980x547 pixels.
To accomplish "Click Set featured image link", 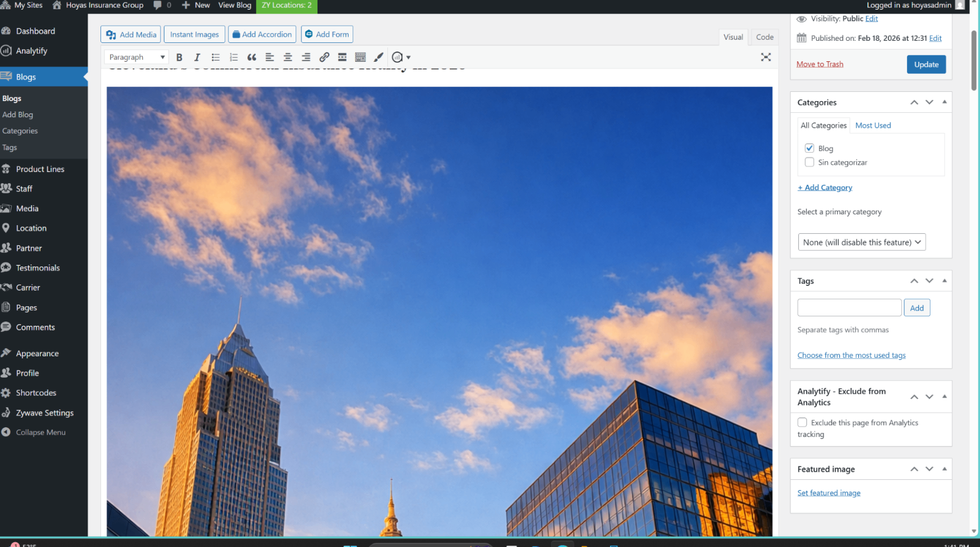I will coord(828,493).
